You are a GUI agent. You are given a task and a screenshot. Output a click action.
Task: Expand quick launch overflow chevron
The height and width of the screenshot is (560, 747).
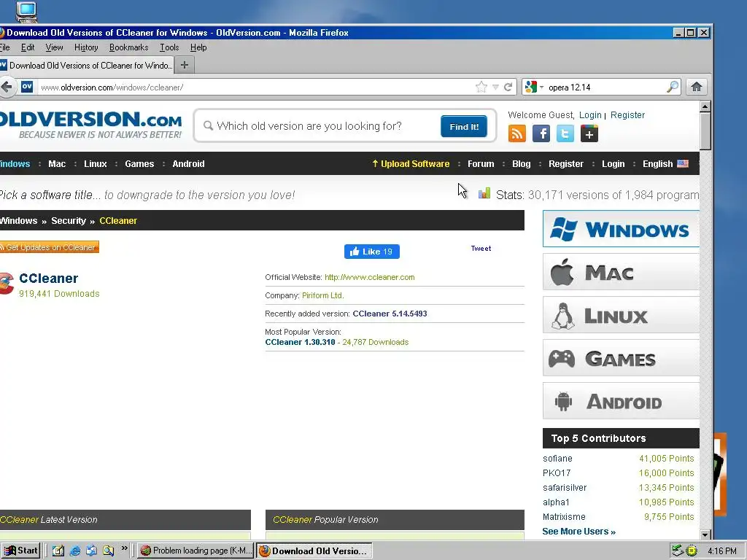coord(124,548)
